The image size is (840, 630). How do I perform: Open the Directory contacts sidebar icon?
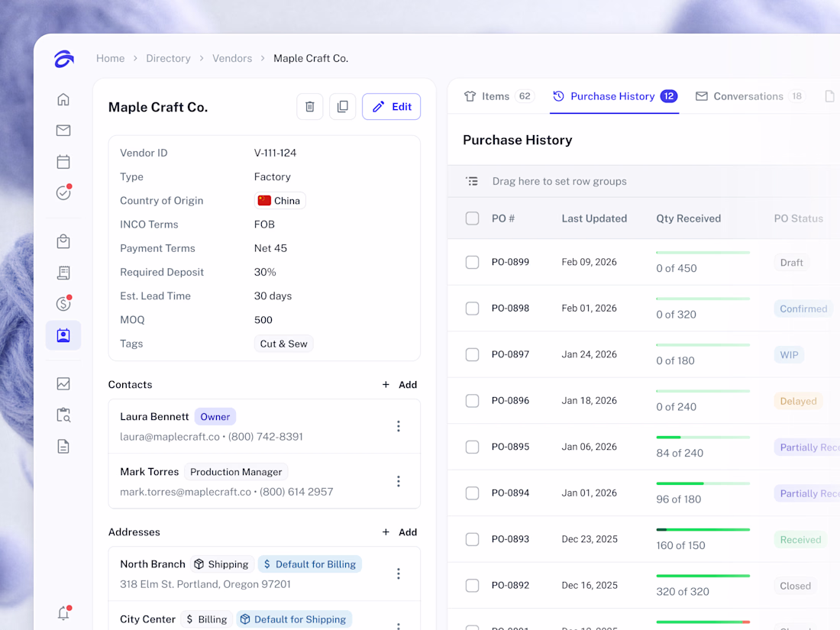coord(63,335)
